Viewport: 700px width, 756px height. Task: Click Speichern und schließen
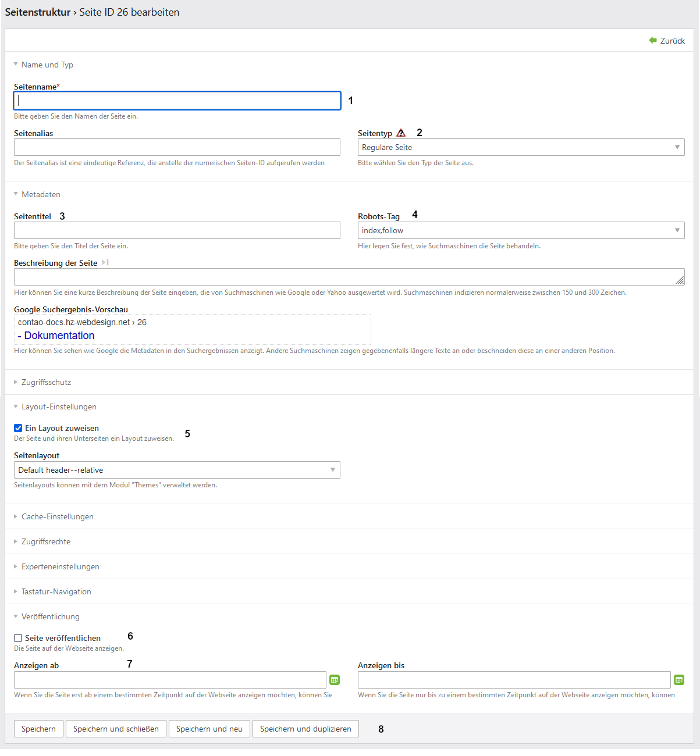tap(116, 729)
